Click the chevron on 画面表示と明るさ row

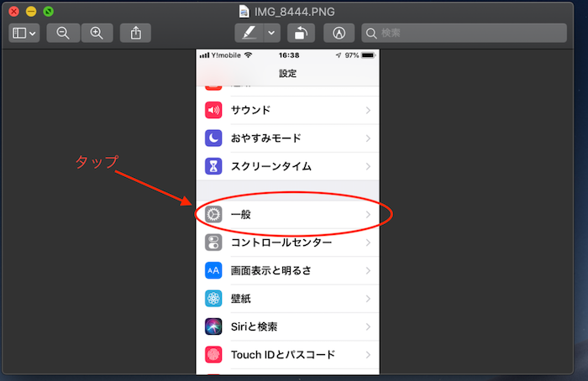click(368, 270)
